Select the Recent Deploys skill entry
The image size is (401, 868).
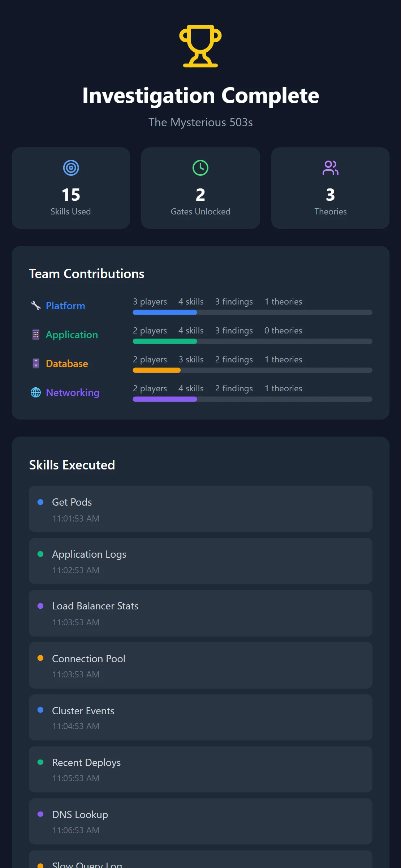(200, 769)
